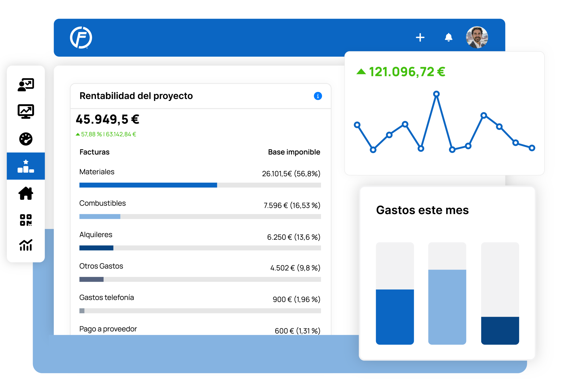Show info about Rentabilidad del proyecto

click(318, 96)
